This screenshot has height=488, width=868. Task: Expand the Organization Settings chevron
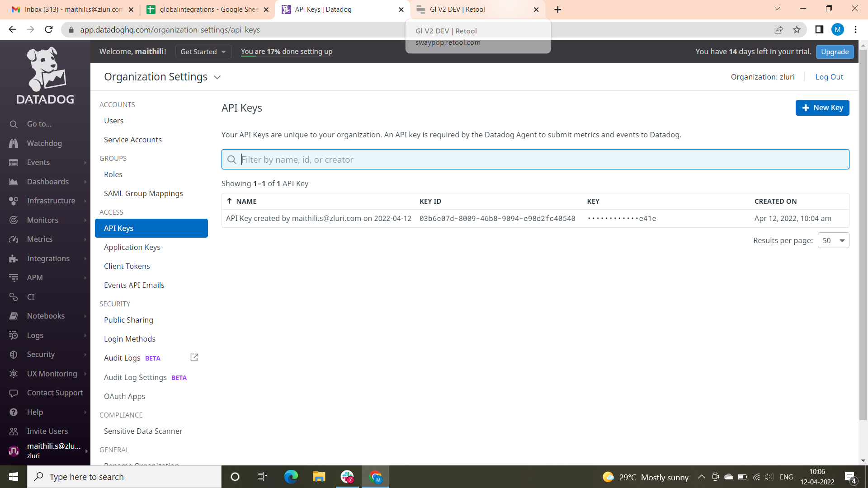[x=217, y=77]
